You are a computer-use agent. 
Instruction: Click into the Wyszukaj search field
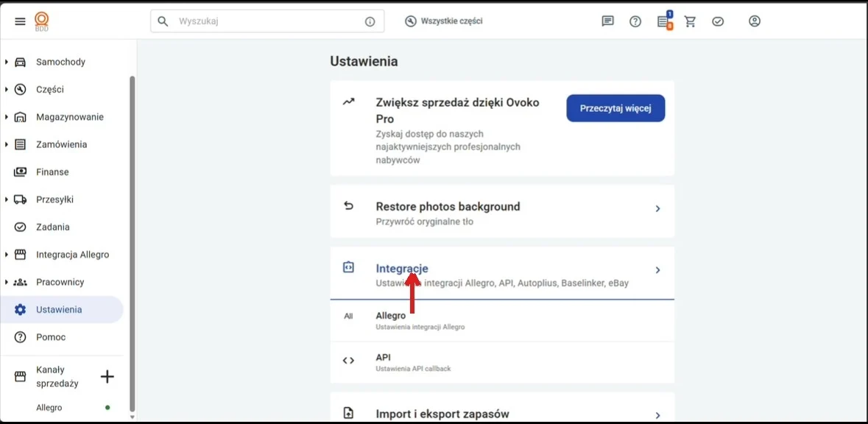[267, 21]
